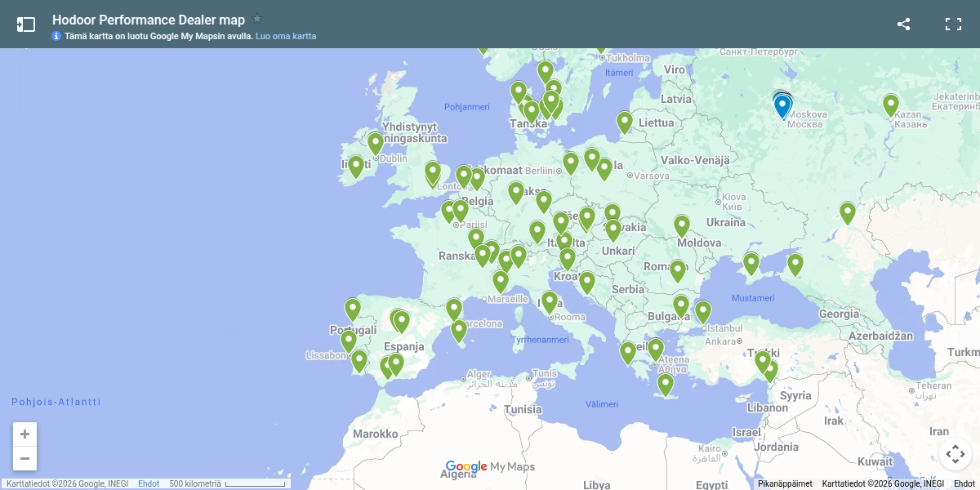Image resolution: width=980 pixels, height=490 pixels.
Task: Select the green pin near Kazan
Action: [x=891, y=106]
